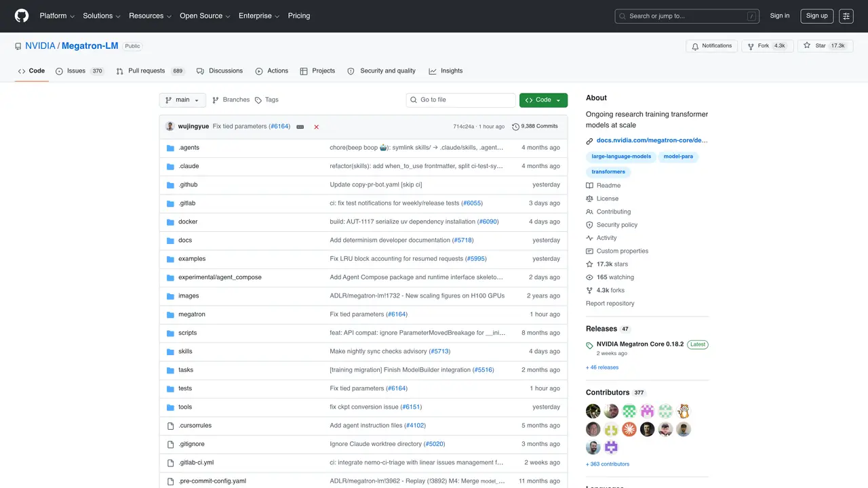This screenshot has width=868, height=488.
Task: Click the Activity pulse icon
Action: 590,238
